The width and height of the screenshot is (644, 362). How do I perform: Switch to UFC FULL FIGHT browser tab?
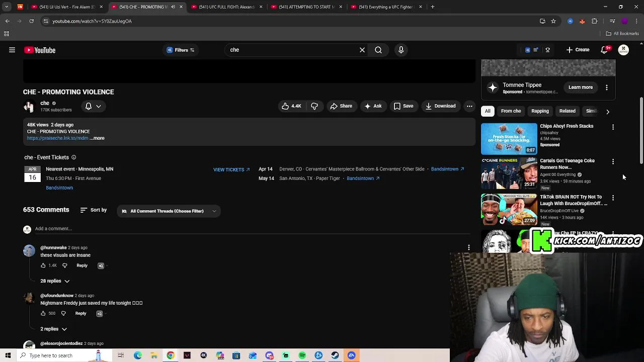pos(226,7)
